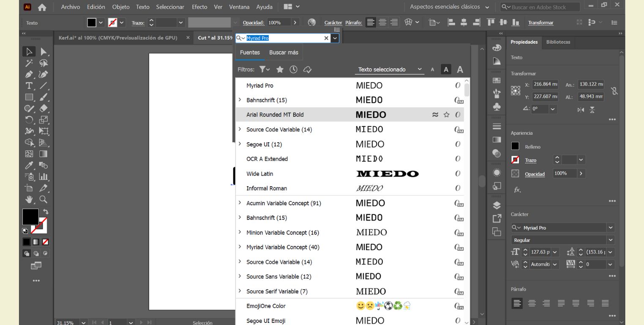This screenshot has width=644, height=325.
Task: Click Relleno black swatch in Apariencia
Action: tap(515, 146)
